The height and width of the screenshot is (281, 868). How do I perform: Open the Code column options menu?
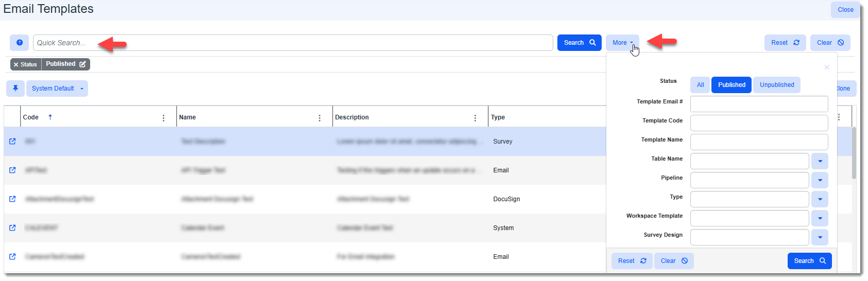164,118
